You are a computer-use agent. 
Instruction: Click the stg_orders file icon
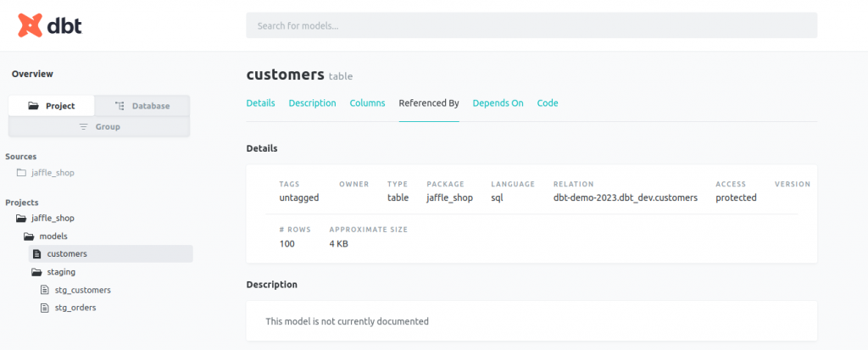point(46,308)
